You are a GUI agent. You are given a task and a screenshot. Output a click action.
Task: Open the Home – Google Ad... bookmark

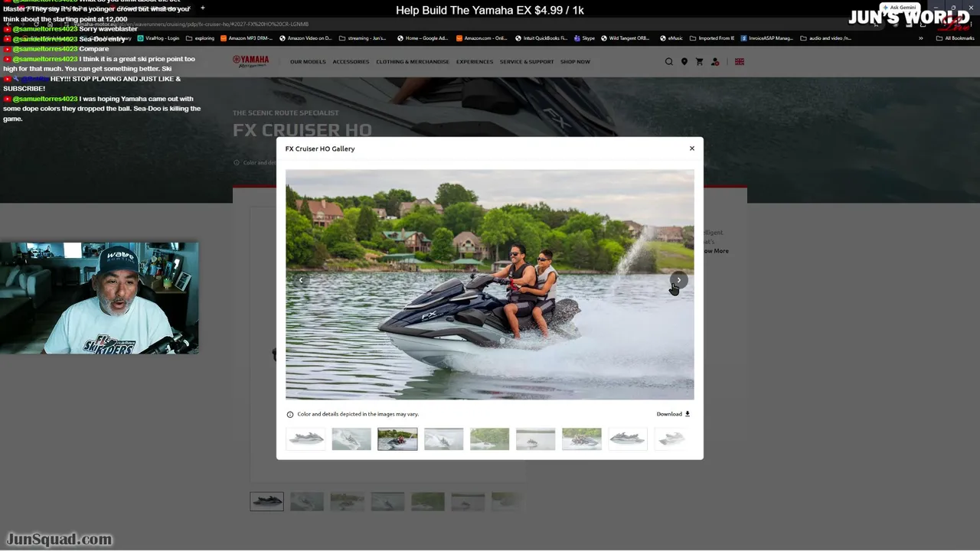click(423, 38)
